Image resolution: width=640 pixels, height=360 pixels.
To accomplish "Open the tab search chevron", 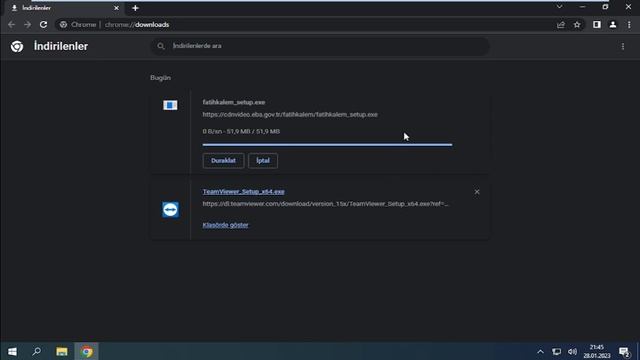I will (x=559, y=7).
